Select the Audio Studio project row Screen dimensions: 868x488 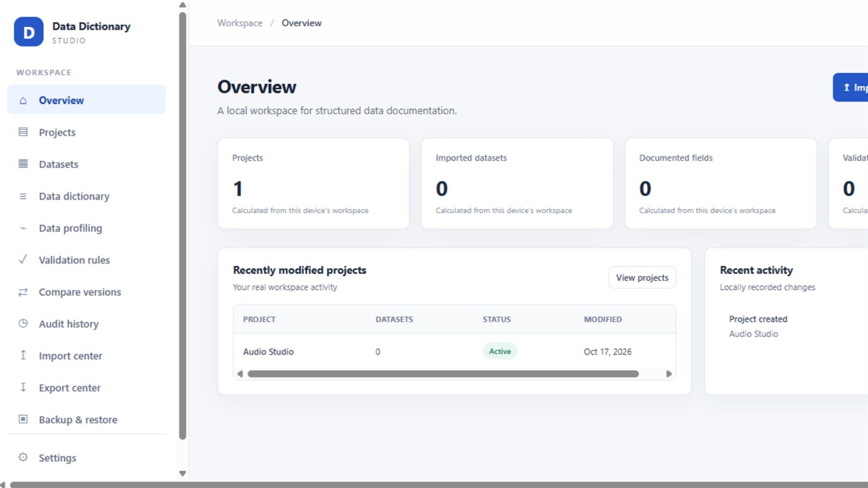tap(454, 352)
